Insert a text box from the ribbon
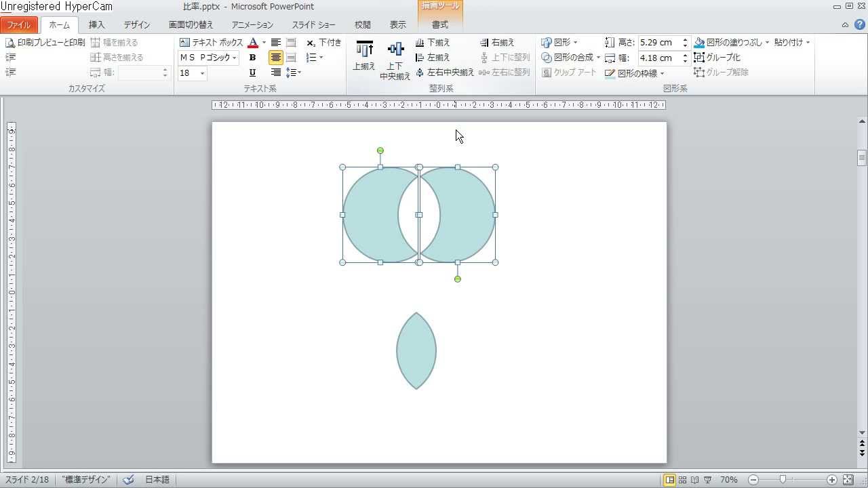This screenshot has height=488, width=868. (x=211, y=43)
